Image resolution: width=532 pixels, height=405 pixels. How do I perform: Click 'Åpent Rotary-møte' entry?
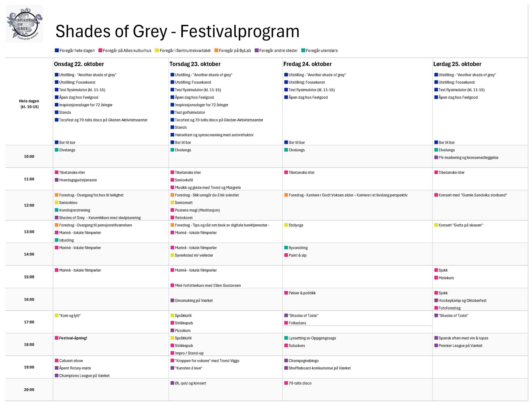[x=75, y=368]
